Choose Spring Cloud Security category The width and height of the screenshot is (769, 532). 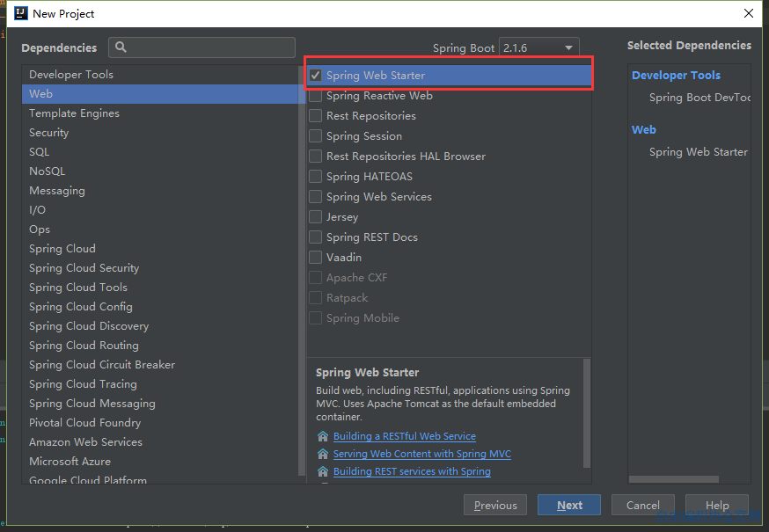[160, 268]
